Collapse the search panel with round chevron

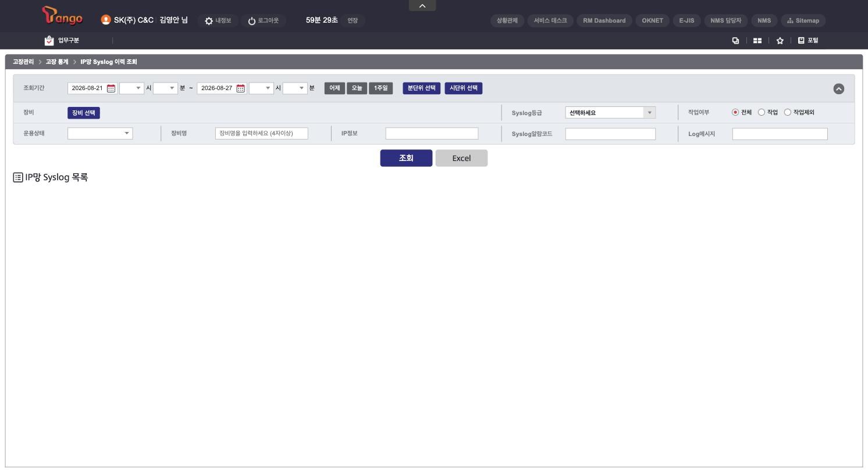pyautogui.click(x=838, y=89)
